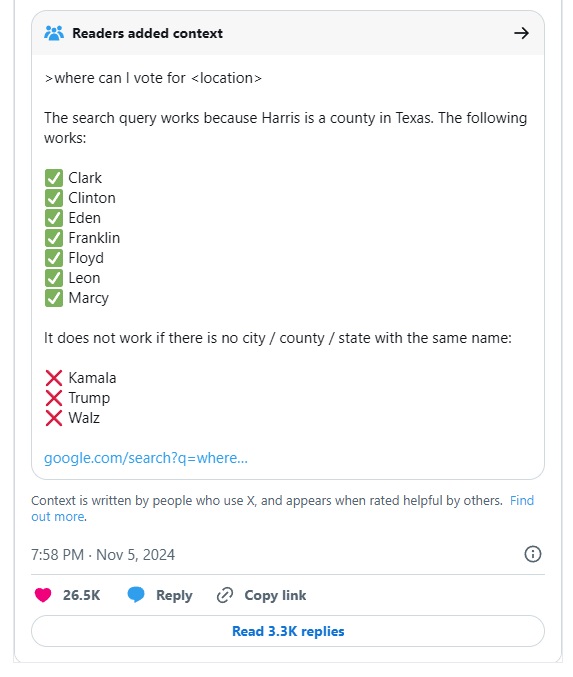Click the red cross beside Trump
Image resolution: width=573 pixels, height=677 pixels.
pos(54,398)
